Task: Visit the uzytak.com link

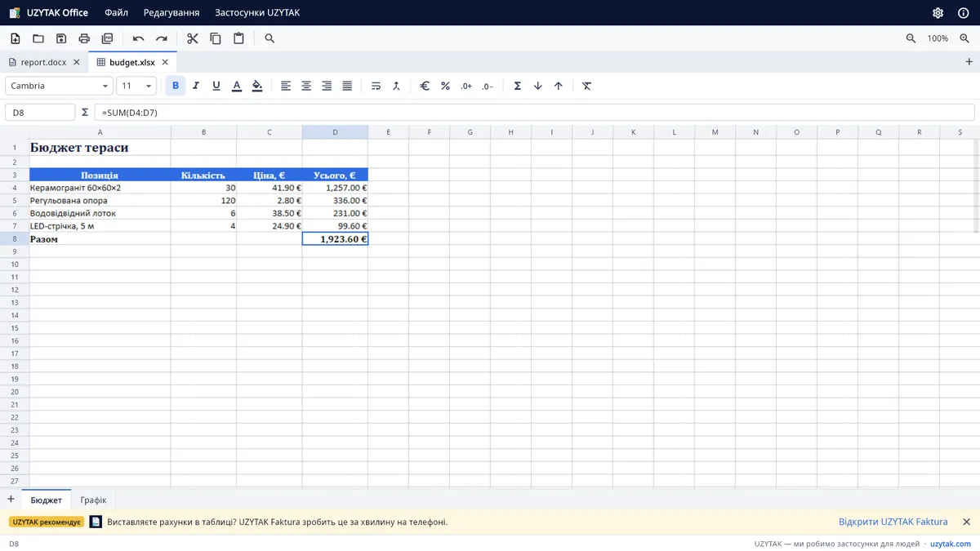Action: pyautogui.click(x=951, y=544)
